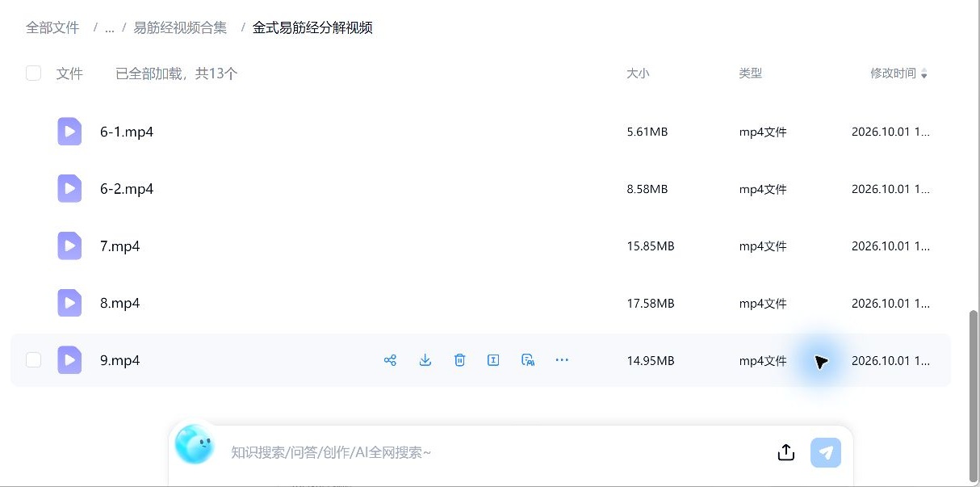
Task: Click the 7.mp4 video file icon
Action: 69,246
